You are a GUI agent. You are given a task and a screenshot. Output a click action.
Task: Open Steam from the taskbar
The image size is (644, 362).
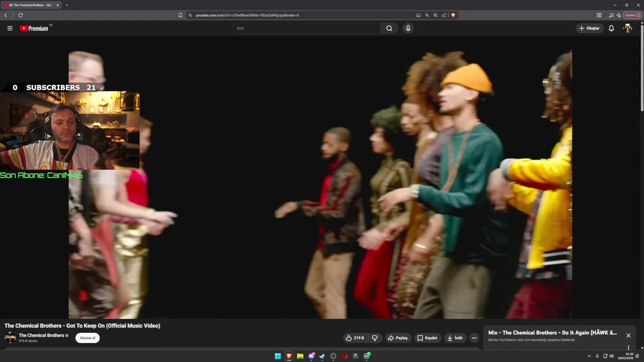pyautogui.click(x=323, y=356)
